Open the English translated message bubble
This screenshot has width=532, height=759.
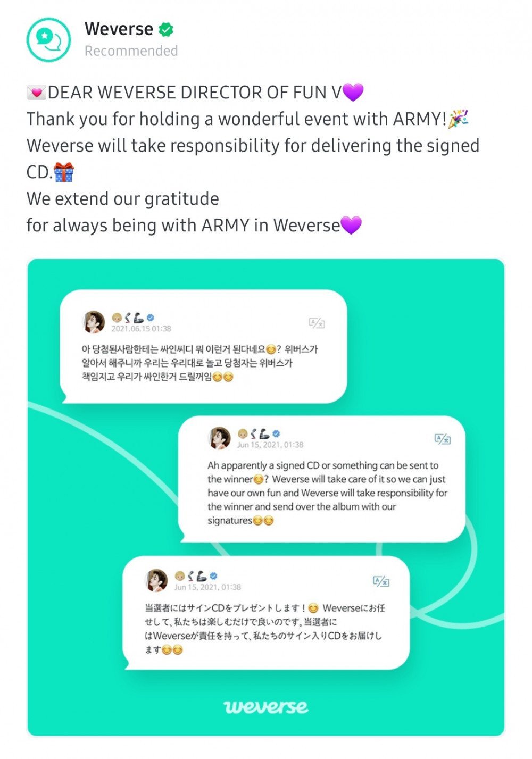pyautogui.click(x=322, y=479)
